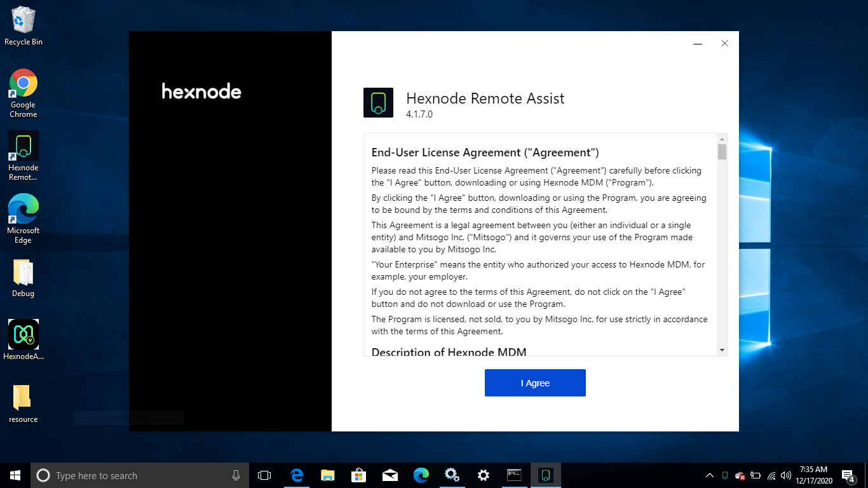Viewport: 868px width, 488px height.
Task: Click the OneDrive error icon in the tray
Action: (740, 475)
